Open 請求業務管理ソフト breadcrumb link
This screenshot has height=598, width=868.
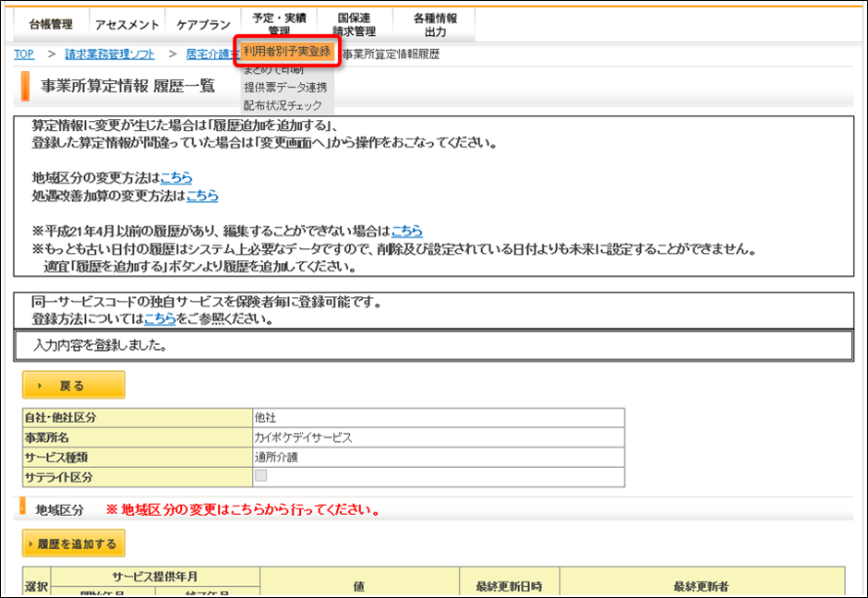(x=110, y=54)
